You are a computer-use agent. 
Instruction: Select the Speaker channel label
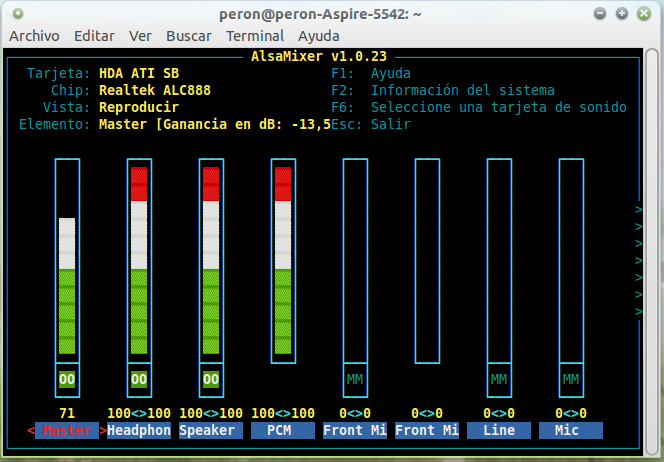coord(211,430)
